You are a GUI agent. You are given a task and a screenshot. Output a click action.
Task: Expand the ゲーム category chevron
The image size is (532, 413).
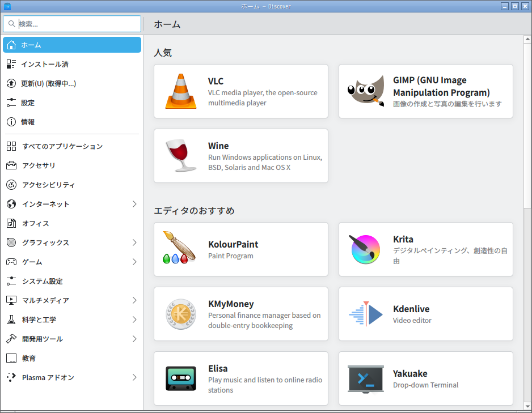[134, 262]
